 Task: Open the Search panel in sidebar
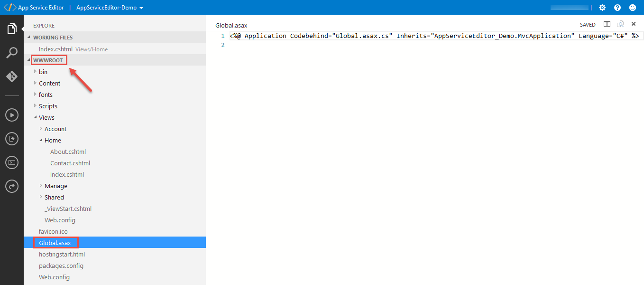[12, 53]
